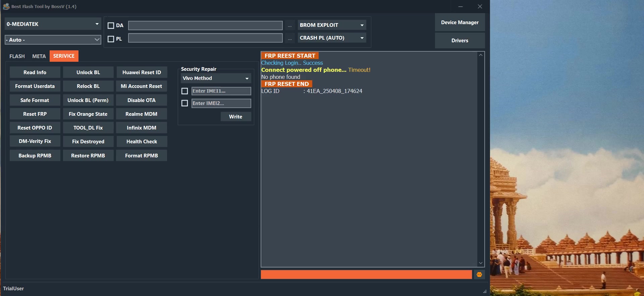
Task: Enable the DA checkbox
Action: [111, 26]
